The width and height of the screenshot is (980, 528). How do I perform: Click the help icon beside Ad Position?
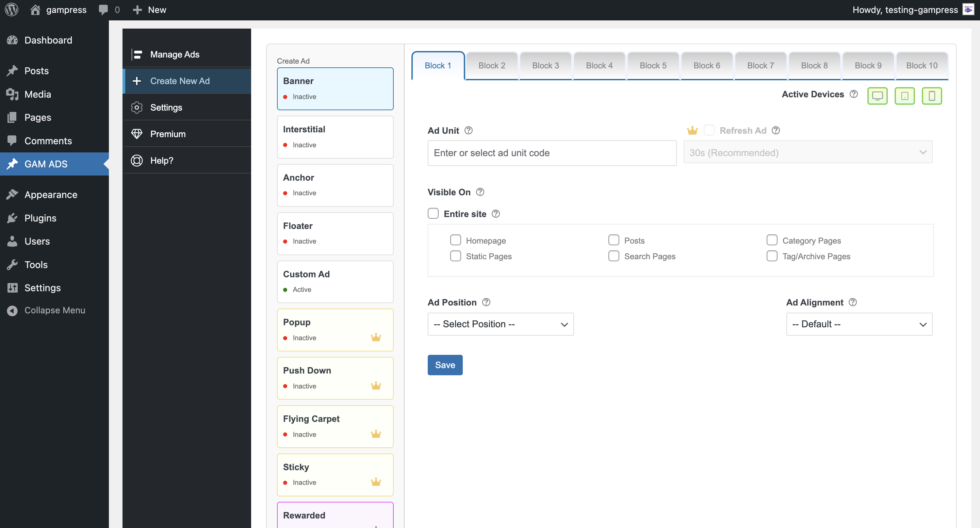point(486,302)
